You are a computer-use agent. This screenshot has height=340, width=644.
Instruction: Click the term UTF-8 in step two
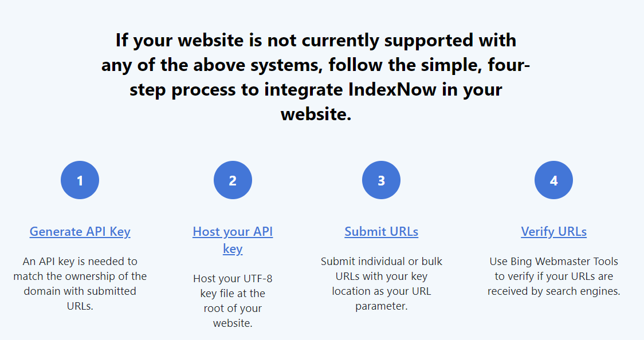258,279
